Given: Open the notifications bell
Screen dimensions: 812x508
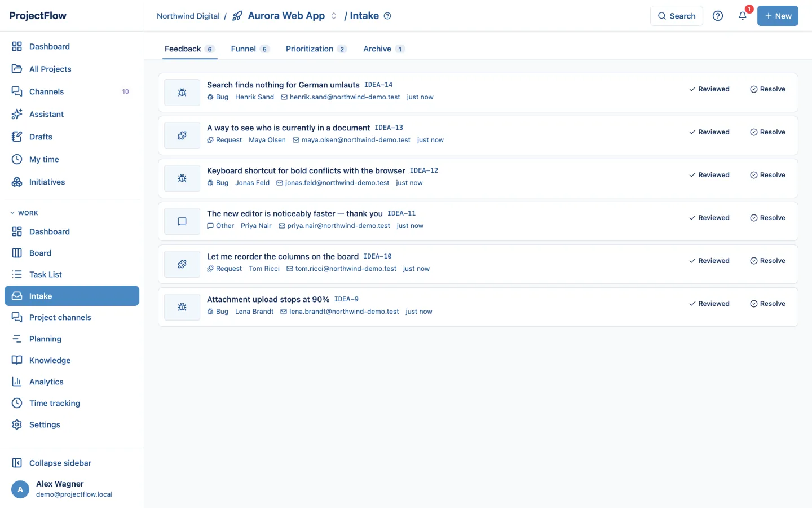Looking at the screenshot, I should point(743,16).
